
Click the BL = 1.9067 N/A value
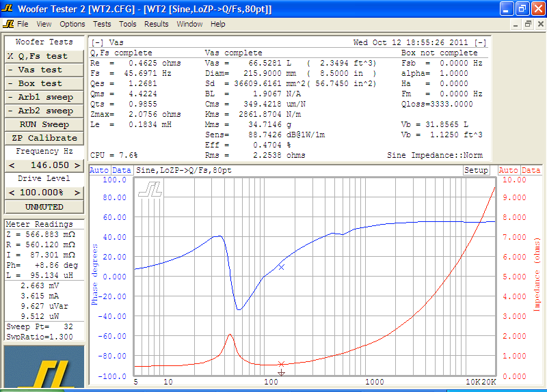coord(253,94)
